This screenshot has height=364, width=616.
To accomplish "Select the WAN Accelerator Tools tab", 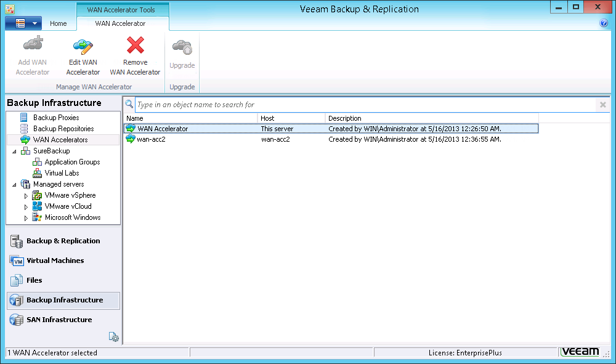I will (123, 10).
